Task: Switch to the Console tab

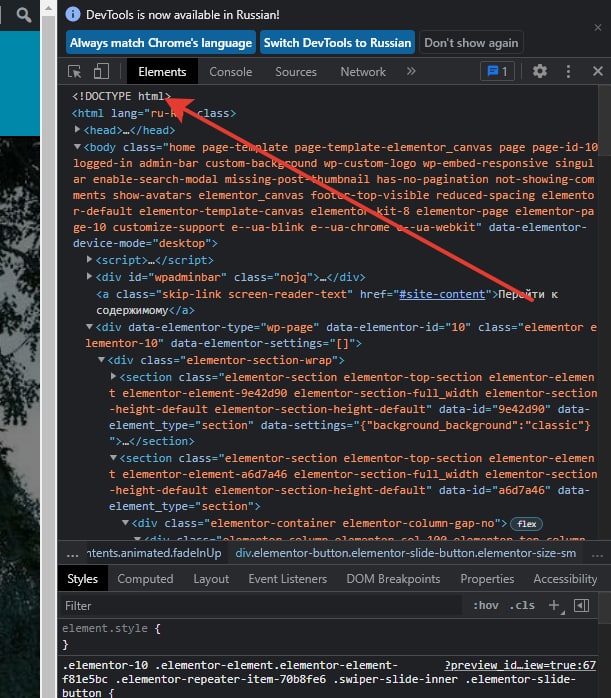Action: click(231, 72)
